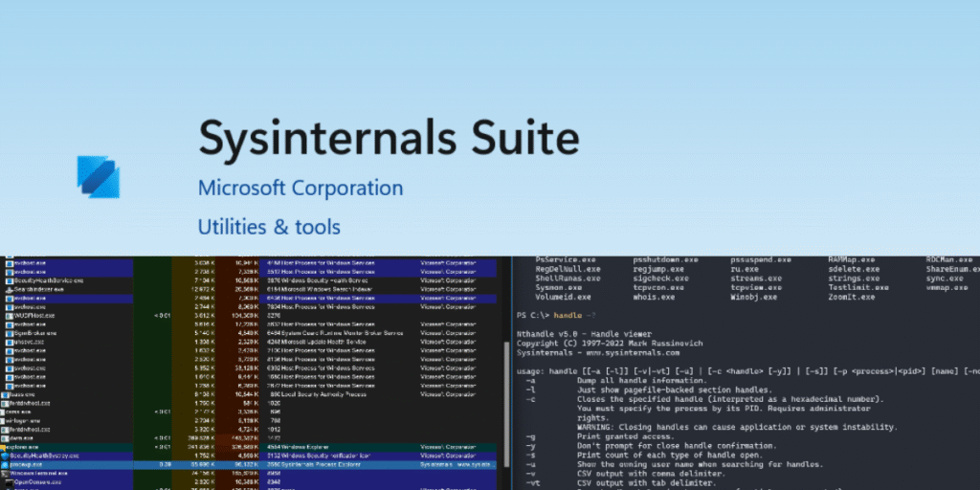Click tcpview.exe in terminal listing
This screenshot has width=980, height=490.
click(756, 287)
